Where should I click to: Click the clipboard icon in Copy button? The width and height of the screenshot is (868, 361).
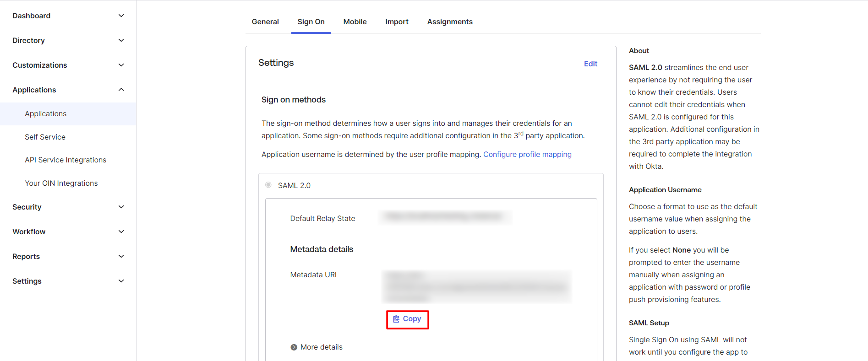tap(396, 319)
